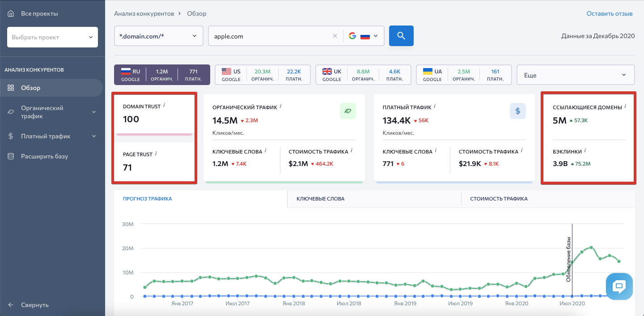Expand Органический трафик sidebar section
The height and width of the screenshot is (316, 644).
[94, 112]
